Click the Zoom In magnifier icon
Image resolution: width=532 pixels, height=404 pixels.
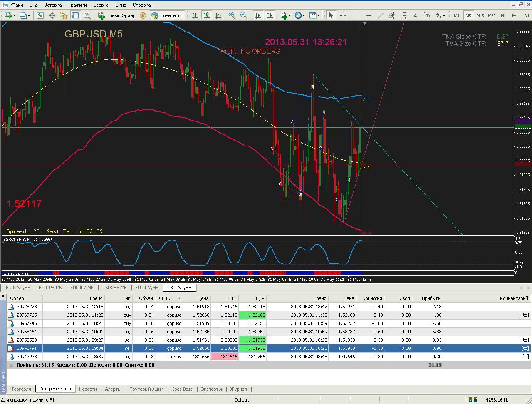[x=232, y=15]
